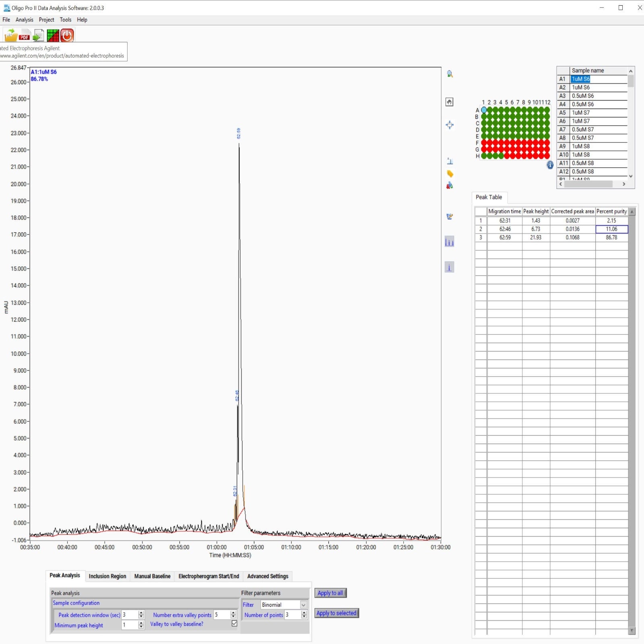Click the Peak Table vertical scrollbar
The width and height of the screenshot is (644, 644).
pyautogui.click(x=632, y=421)
